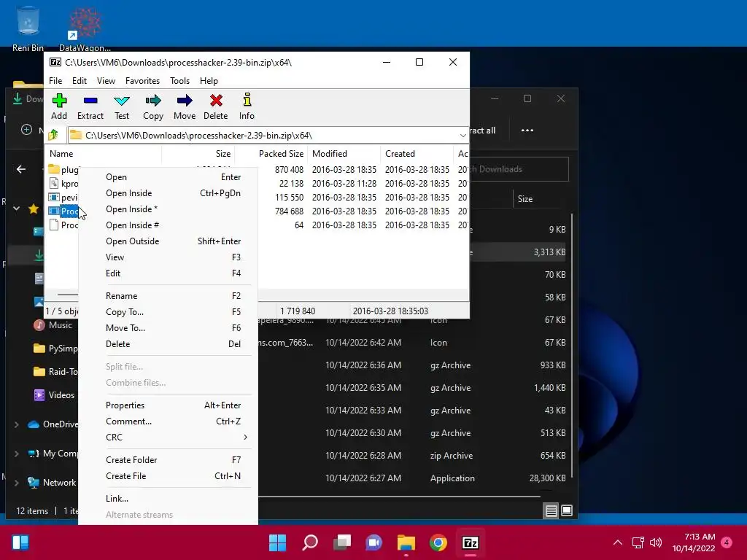Open Explorer's See more ellipsis menu
Viewport: 747px width, 560px height.
pos(527,131)
